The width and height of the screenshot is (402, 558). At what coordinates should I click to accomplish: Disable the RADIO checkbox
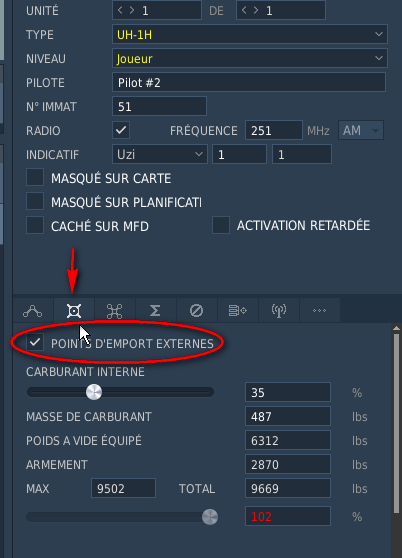point(121,130)
